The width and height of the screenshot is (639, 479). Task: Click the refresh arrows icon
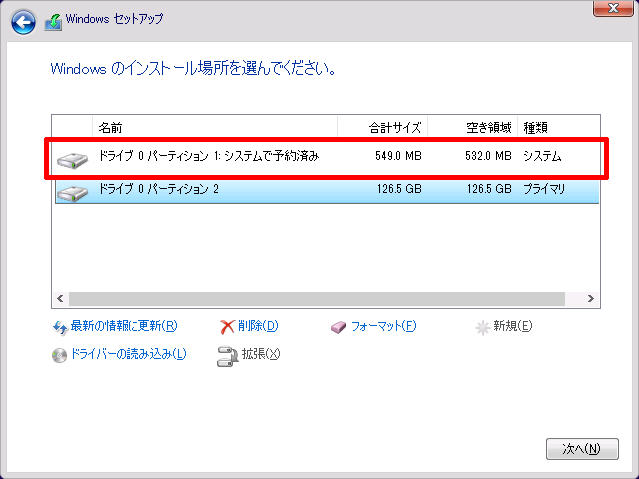(60, 327)
